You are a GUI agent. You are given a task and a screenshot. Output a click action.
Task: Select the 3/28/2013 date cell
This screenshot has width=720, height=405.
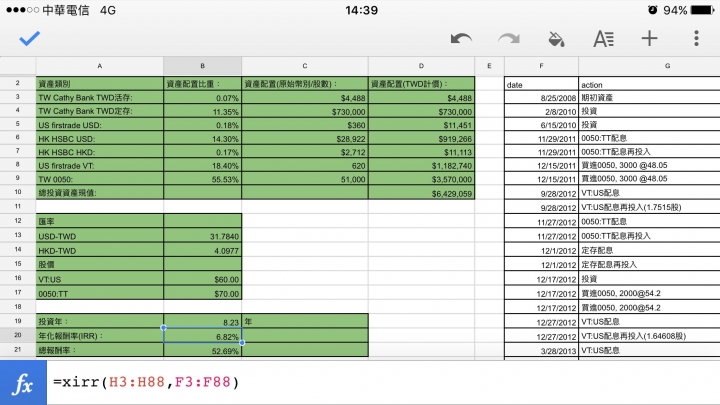click(x=541, y=350)
